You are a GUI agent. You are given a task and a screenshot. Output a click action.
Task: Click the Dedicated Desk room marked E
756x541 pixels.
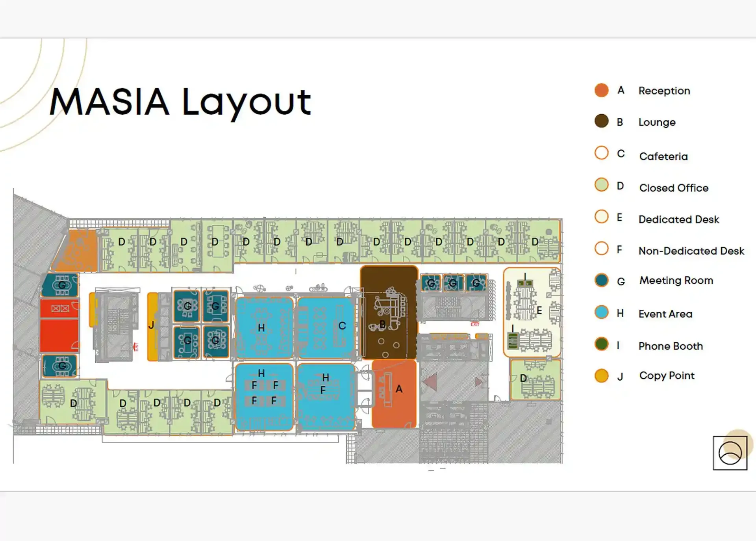pyautogui.click(x=532, y=312)
